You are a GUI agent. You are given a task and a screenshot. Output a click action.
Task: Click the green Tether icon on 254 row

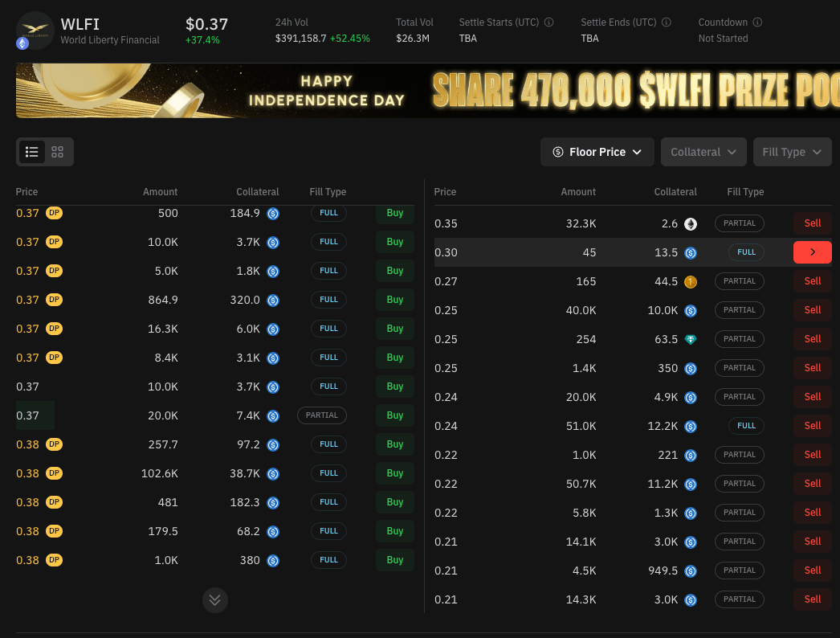tap(691, 339)
